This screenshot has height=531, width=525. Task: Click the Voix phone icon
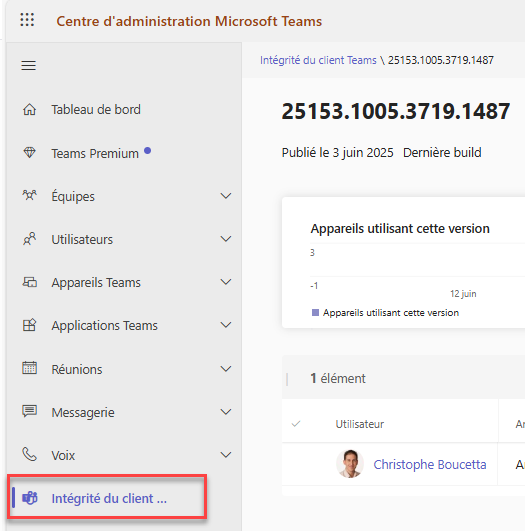click(x=29, y=454)
